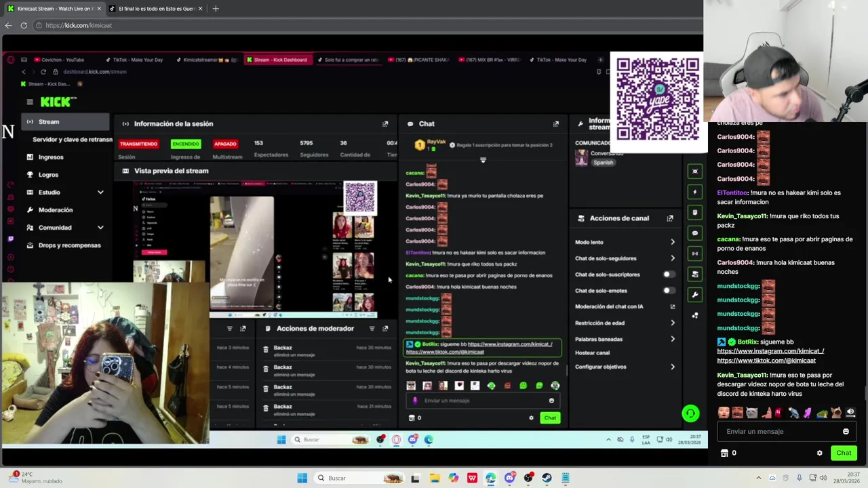Image resolution: width=868 pixels, height=488 pixels.
Task: Select Cevichon - YouTube tab in streamed browser
Action: click(60, 60)
